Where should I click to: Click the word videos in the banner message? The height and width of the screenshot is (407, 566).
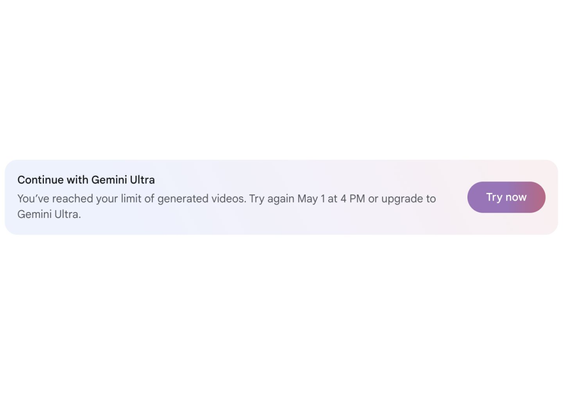click(228, 199)
